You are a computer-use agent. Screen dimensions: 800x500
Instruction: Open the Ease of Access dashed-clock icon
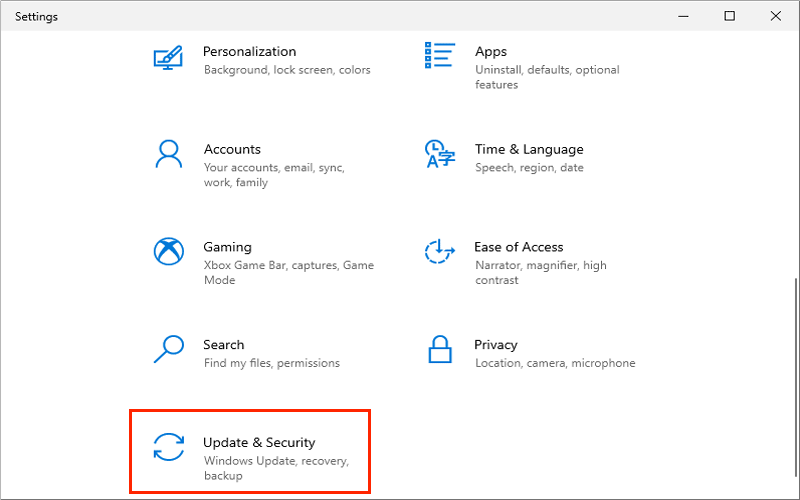439,251
